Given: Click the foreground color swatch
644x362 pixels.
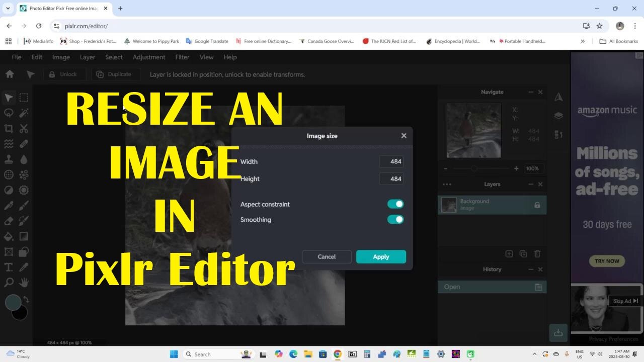Looking at the screenshot, I should [x=13, y=302].
